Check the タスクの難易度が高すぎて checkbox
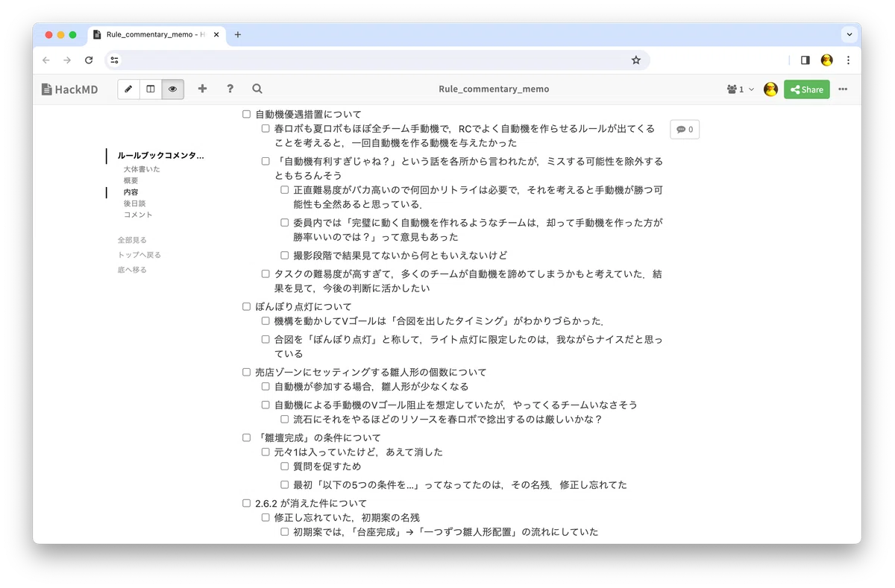Image resolution: width=895 pixels, height=588 pixels. point(266,274)
